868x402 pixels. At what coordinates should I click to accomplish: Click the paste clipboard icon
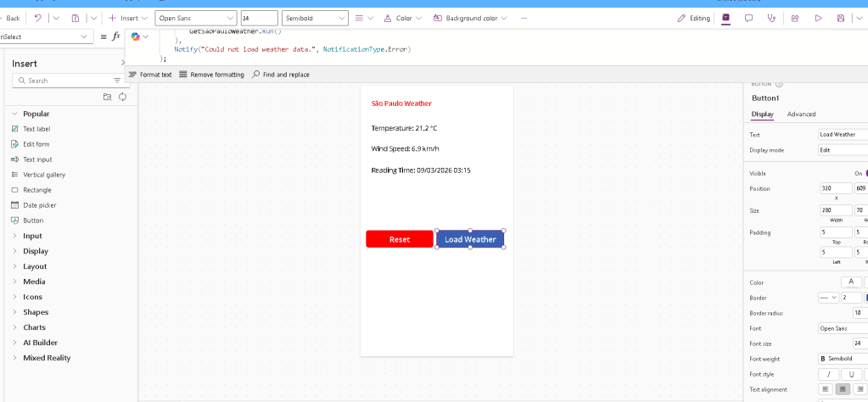point(76,18)
